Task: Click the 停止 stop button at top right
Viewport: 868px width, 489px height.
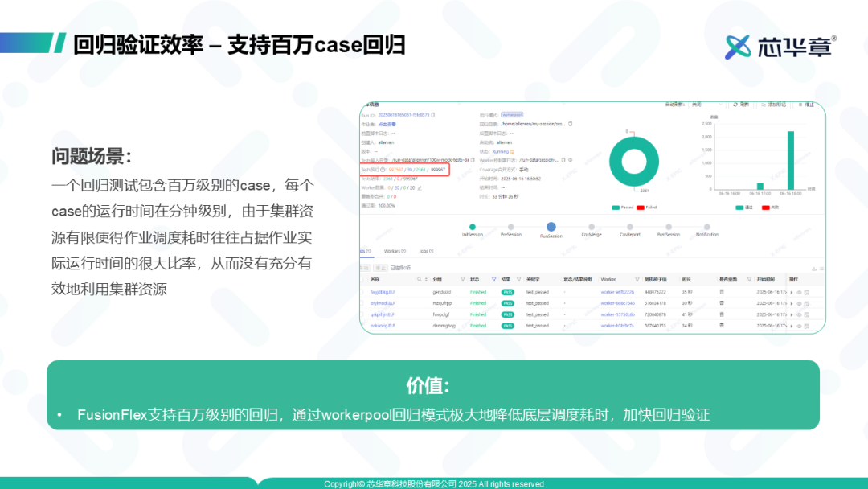Action: point(805,105)
